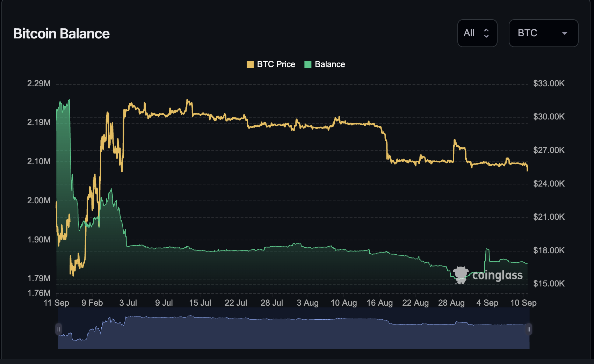Click the yellow BTC Price legend swatch
This screenshot has width=594, height=364.
pos(249,64)
